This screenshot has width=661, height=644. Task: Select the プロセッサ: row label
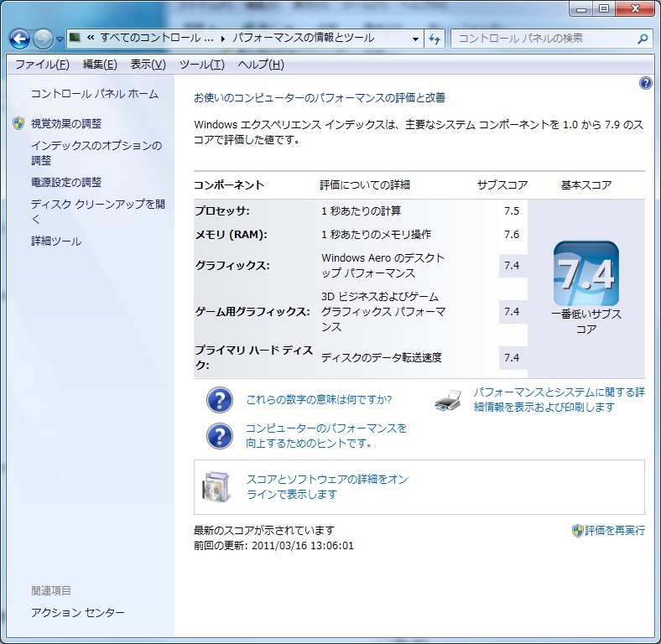222,210
